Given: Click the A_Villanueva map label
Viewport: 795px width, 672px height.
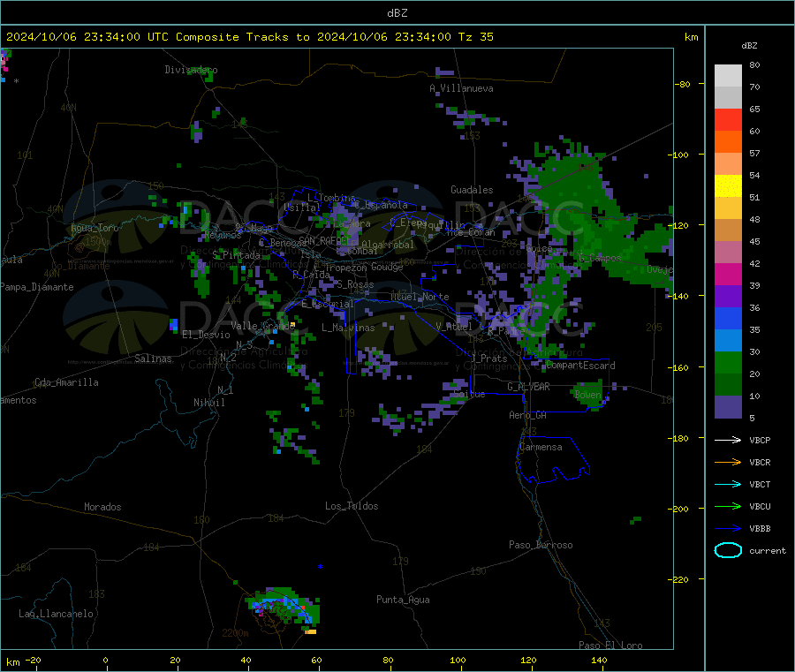Looking at the screenshot, I should (461, 88).
